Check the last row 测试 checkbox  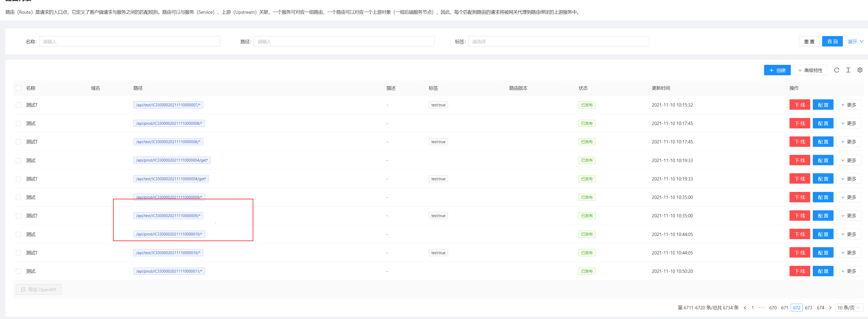[x=19, y=271]
